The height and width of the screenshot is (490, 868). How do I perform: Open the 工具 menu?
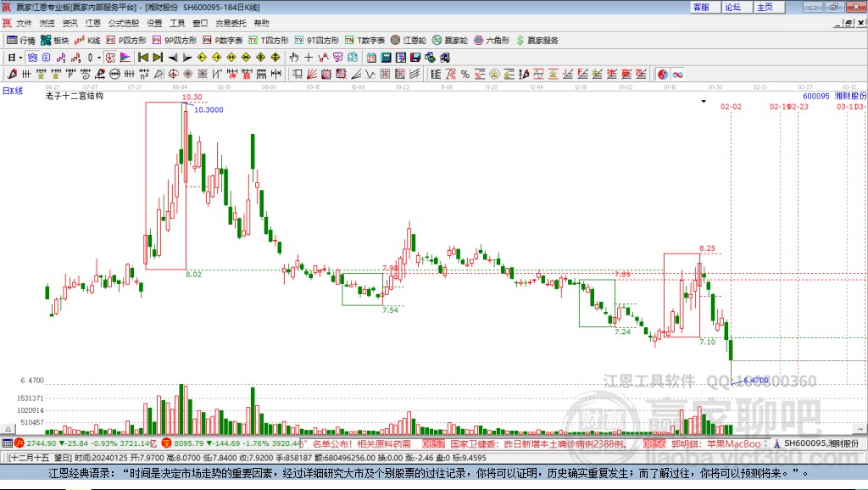coord(177,23)
